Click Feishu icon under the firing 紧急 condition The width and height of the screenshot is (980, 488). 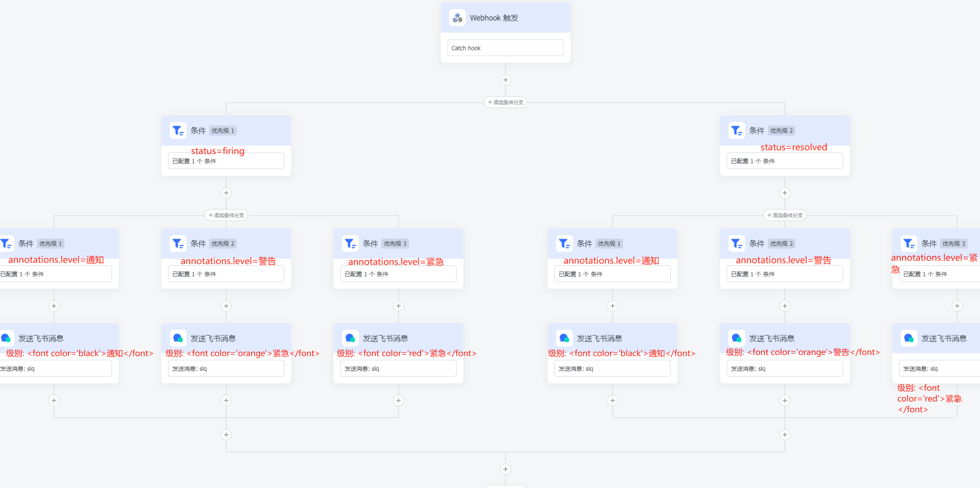click(350, 338)
